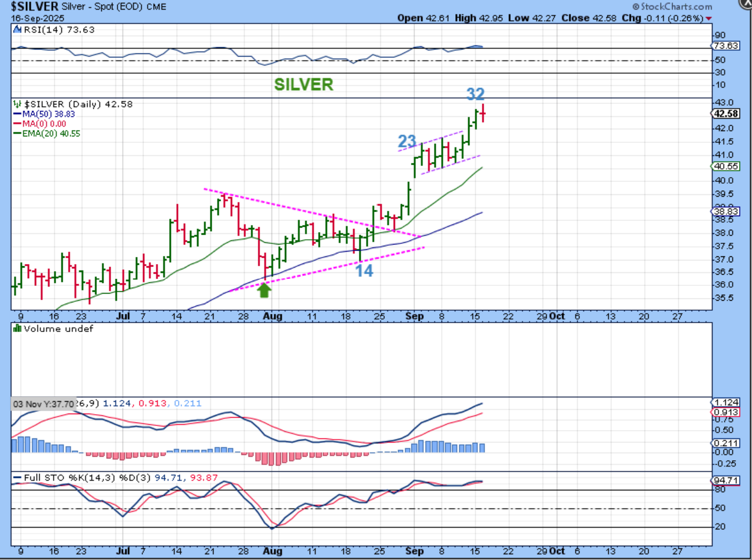This screenshot has height=560, width=752.
Task: Click the red MA(0) legend line
Action: (18, 124)
